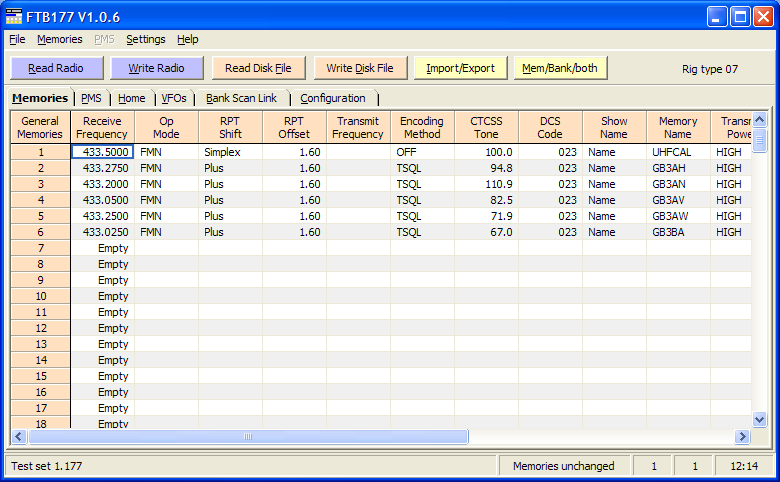This screenshot has width=780, height=482.
Task: Click the Mem/Bank/both button
Action: coord(561,68)
